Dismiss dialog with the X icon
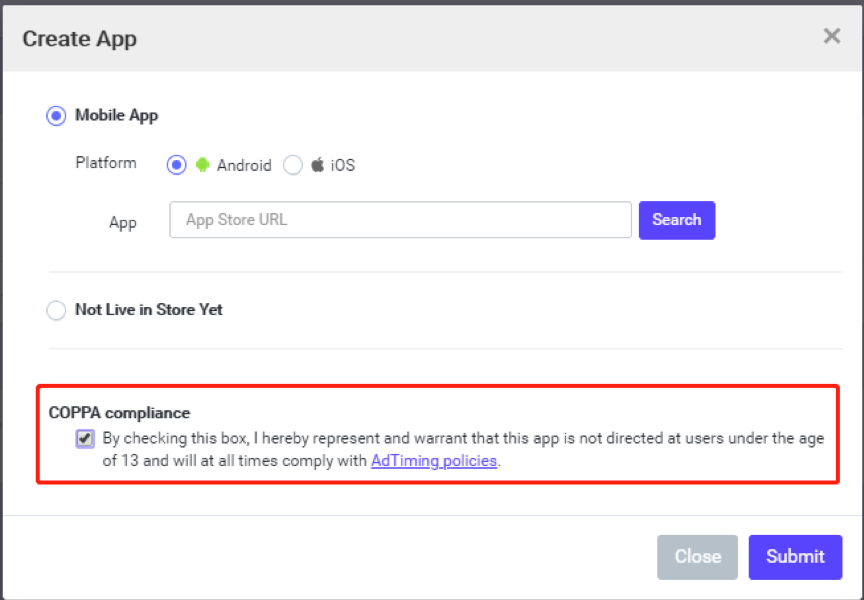Viewport: 864px width, 600px height. pos(831,36)
